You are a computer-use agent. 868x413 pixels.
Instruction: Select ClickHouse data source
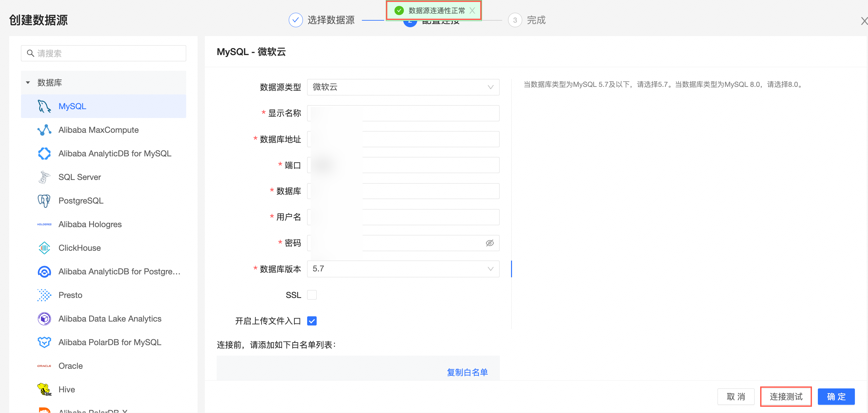[x=103, y=248]
